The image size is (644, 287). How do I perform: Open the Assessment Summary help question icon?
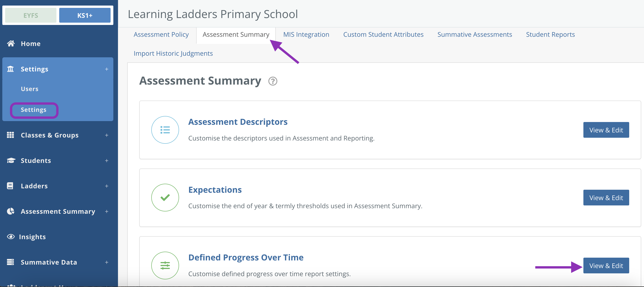[273, 81]
